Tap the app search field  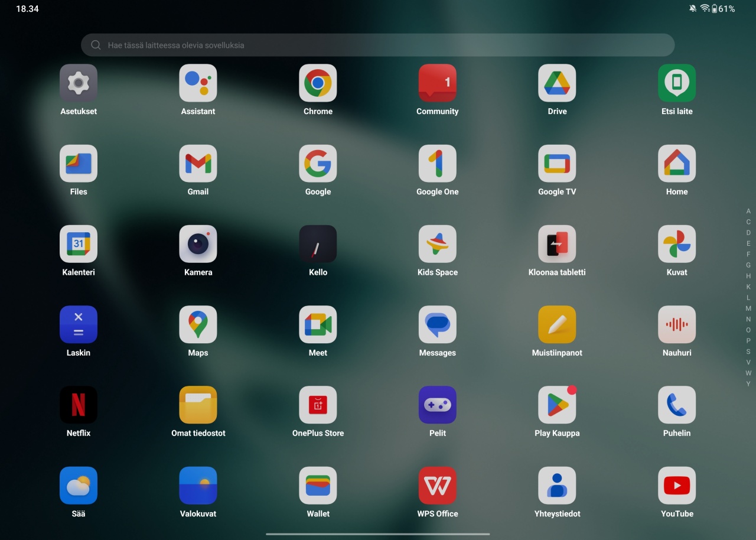point(378,45)
